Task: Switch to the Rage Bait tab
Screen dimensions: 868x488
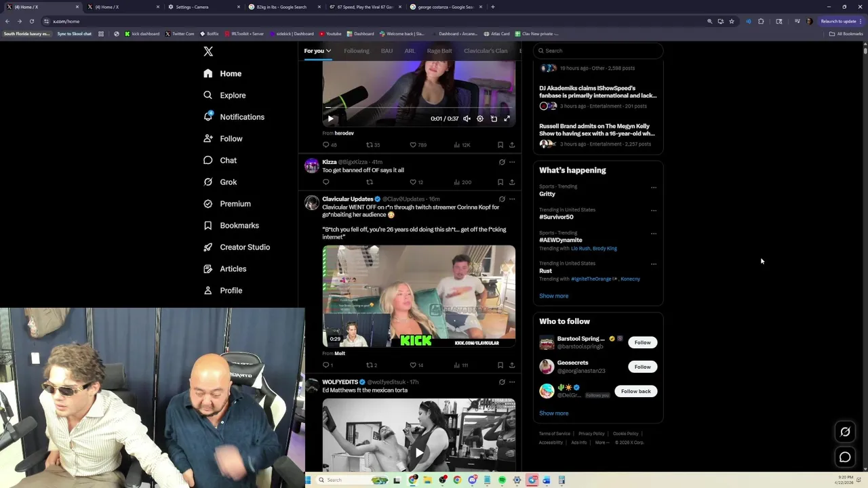Action: click(439, 51)
